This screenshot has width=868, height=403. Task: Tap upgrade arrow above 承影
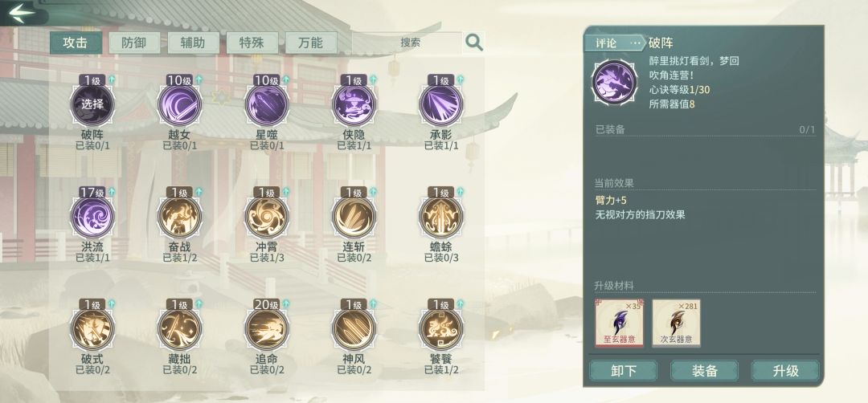460,79
